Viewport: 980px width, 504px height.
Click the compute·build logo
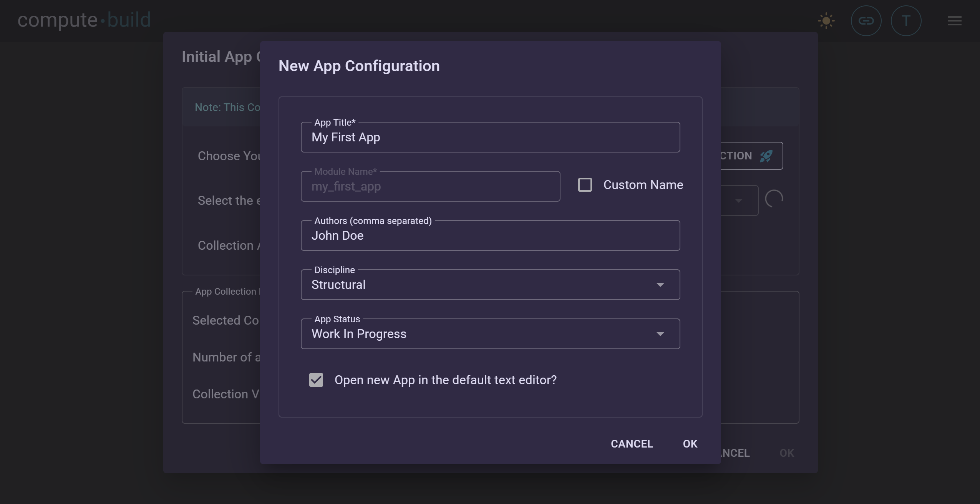click(84, 19)
